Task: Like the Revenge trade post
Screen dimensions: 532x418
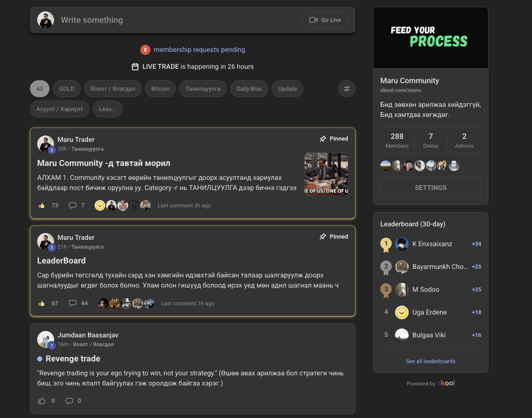Action: (42, 401)
